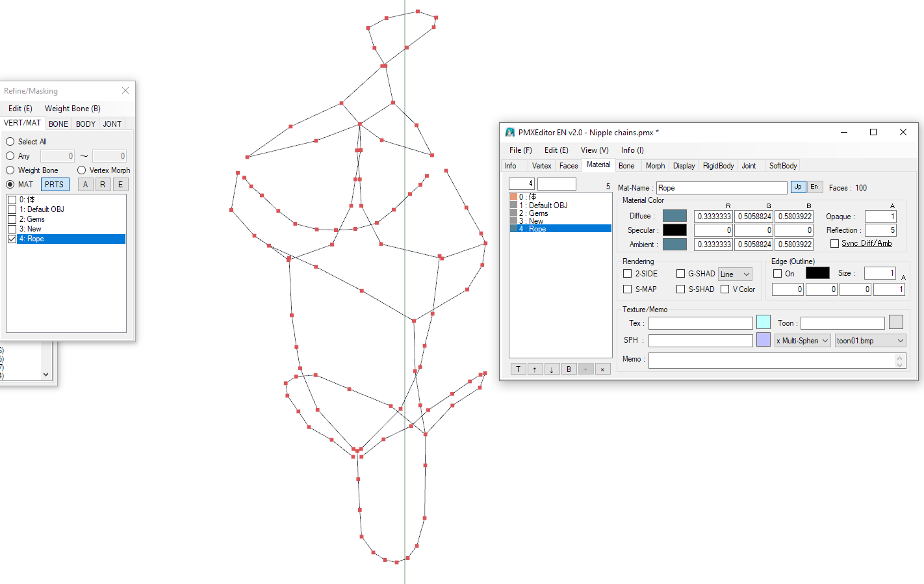
Task: Click the PRTS button in Refine/Masking
Action: click(55, 185)
